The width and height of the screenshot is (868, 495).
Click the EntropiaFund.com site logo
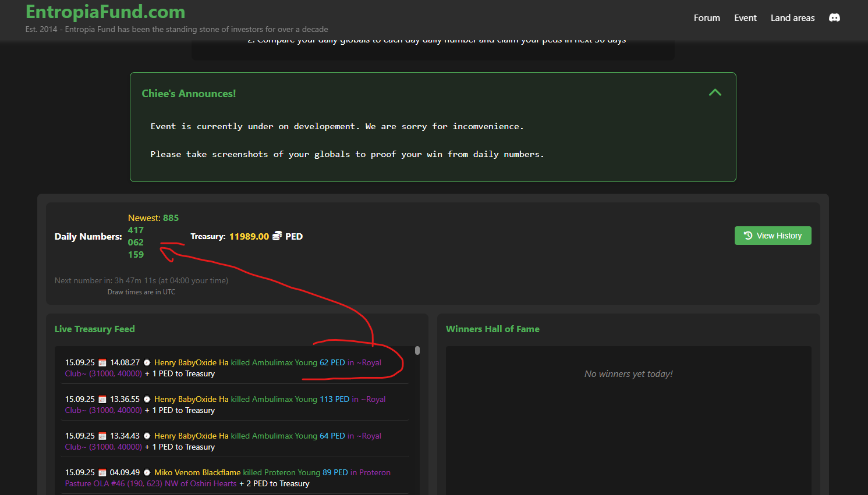(x=105, y=12)
